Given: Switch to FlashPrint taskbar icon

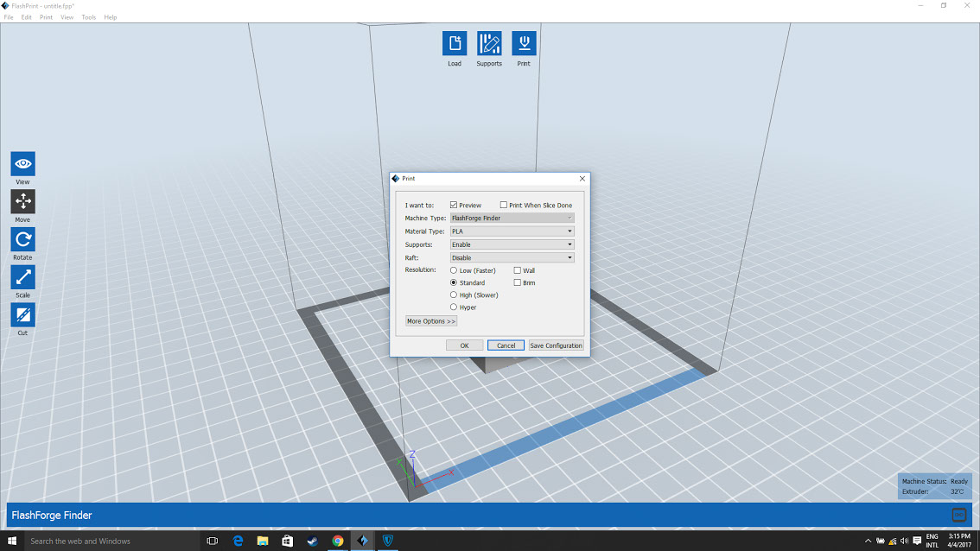Looking at the screenshot, I should (362, 541).
